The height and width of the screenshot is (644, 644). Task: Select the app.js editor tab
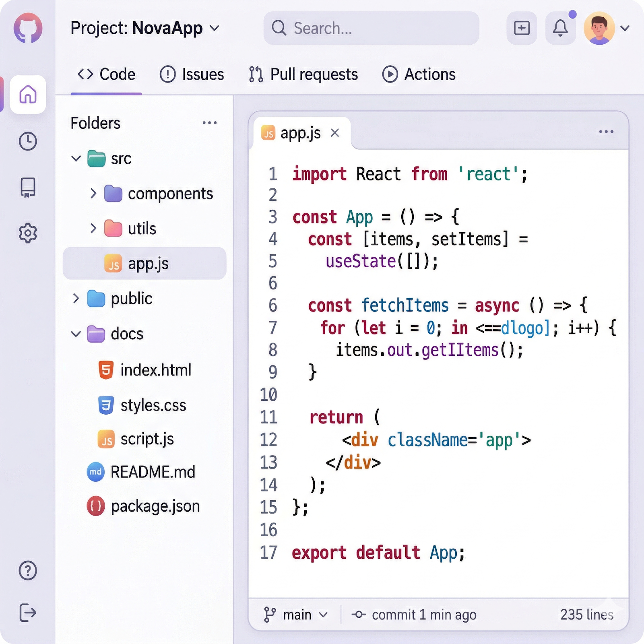pyautogui.click(x=302, y=133)
